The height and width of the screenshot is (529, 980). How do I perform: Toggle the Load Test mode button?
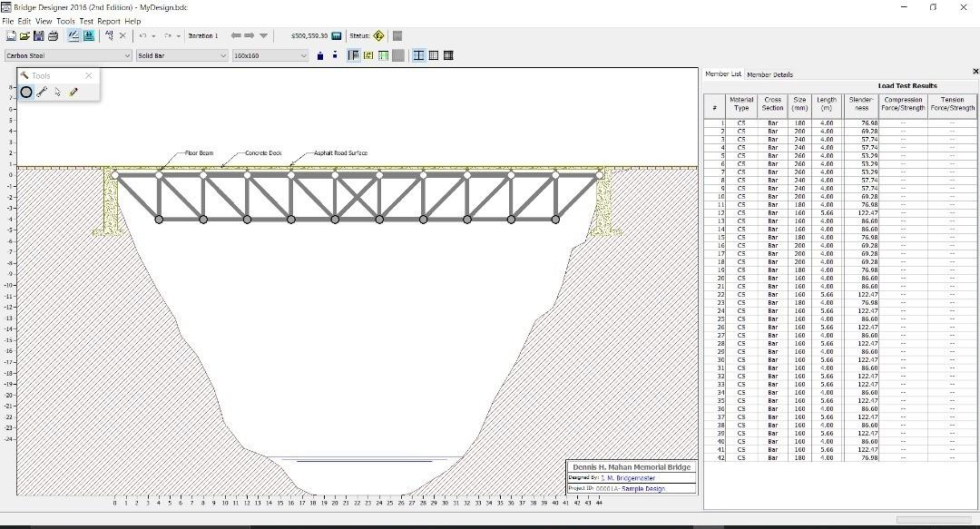[88, 35]
